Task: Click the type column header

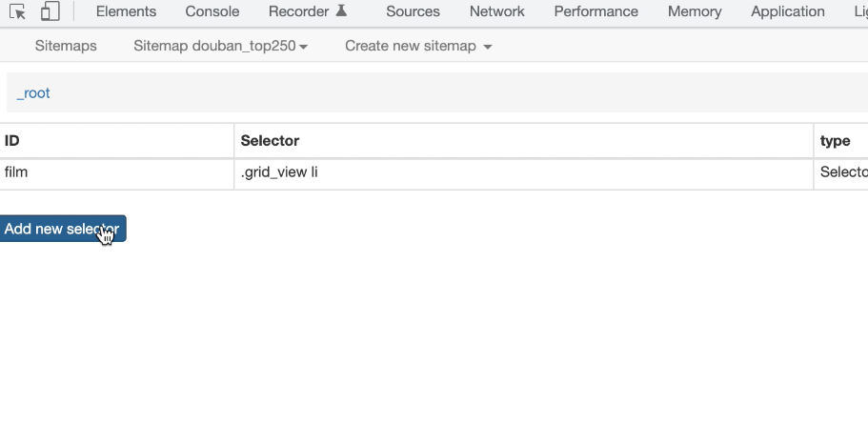Action: (835, 141)
